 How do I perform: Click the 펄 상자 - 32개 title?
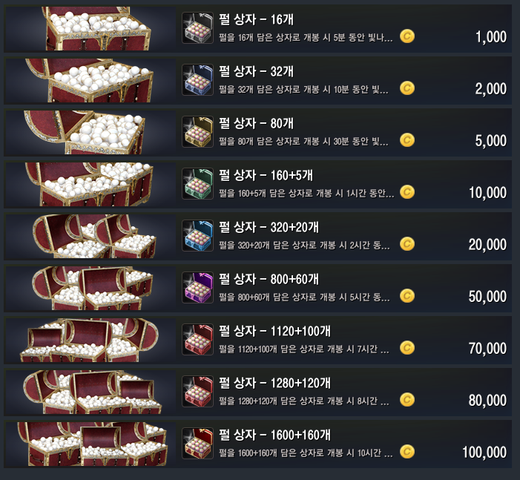click(256, 71)
